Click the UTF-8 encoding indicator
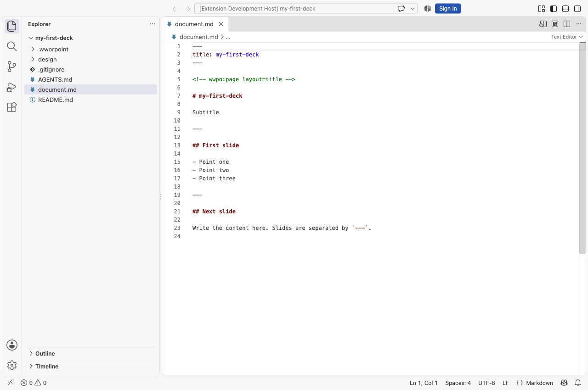 [486, 383]
